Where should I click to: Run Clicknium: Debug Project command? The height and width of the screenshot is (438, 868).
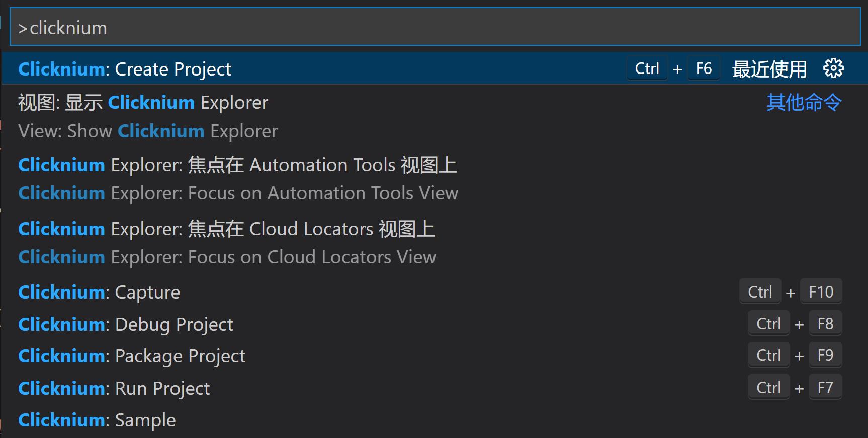pos(435,324)
